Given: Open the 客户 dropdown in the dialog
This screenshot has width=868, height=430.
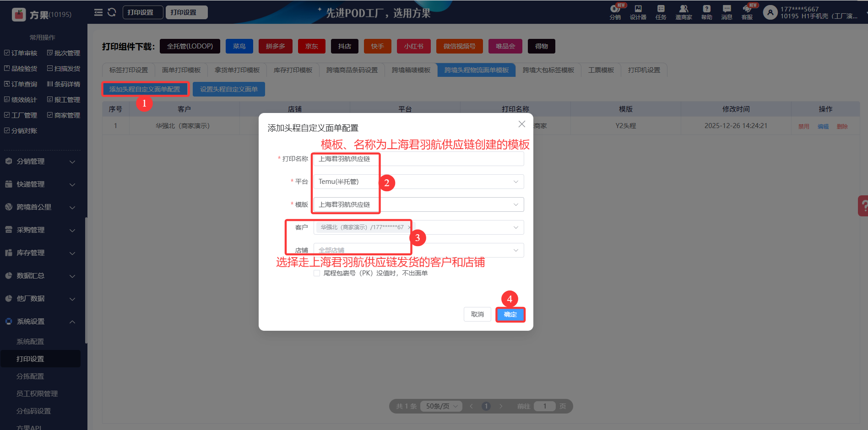Looking at the screenshot, I should 418,227.
